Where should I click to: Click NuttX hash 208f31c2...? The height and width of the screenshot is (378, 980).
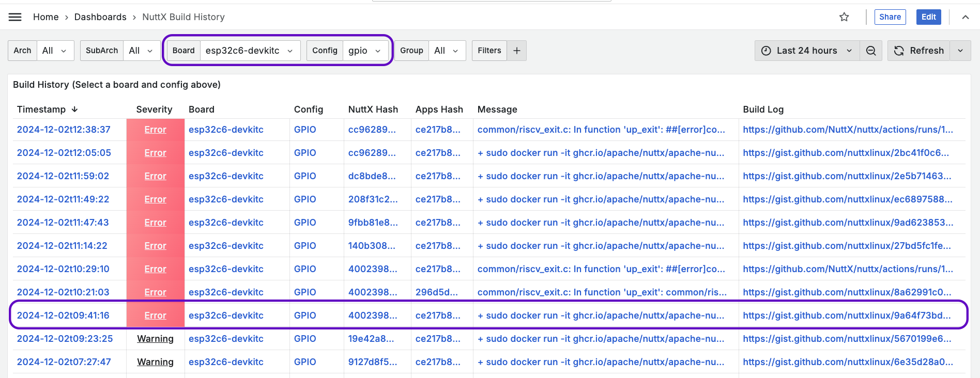pyautogui.click(x=373, y=199)
